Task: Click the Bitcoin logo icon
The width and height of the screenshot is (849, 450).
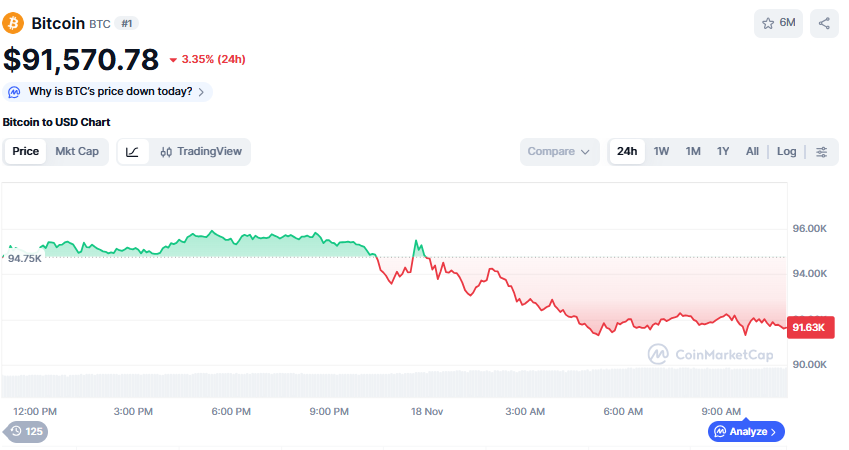Action: [14, 22]
